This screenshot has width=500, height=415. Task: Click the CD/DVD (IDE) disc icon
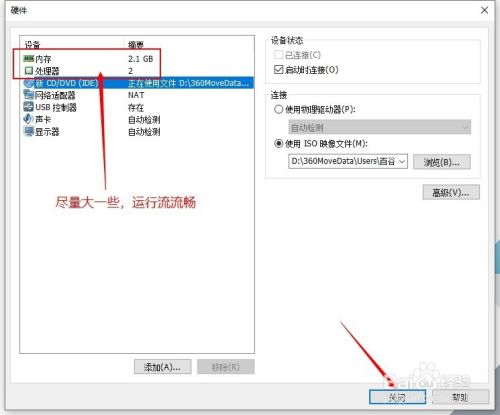[29, 83]
